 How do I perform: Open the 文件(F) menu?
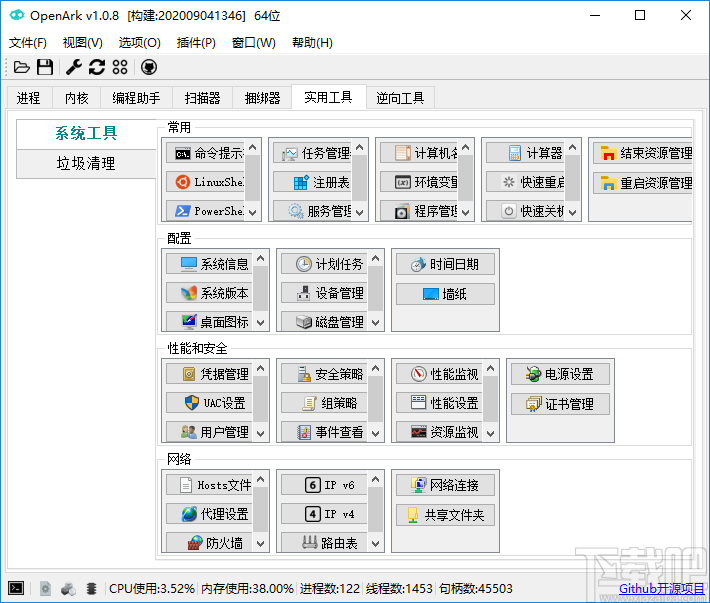(x=28, y=43)
